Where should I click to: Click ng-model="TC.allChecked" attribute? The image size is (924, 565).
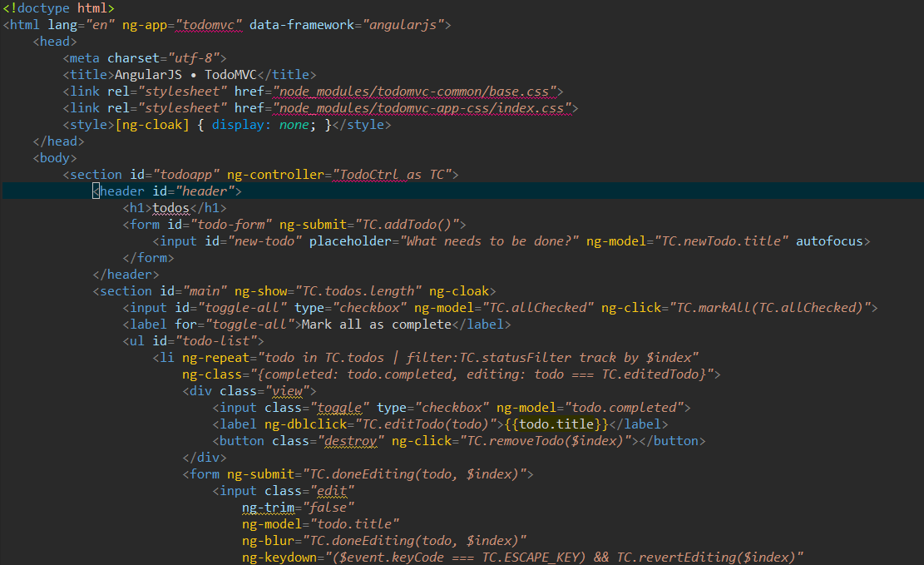tap(504, 307)
